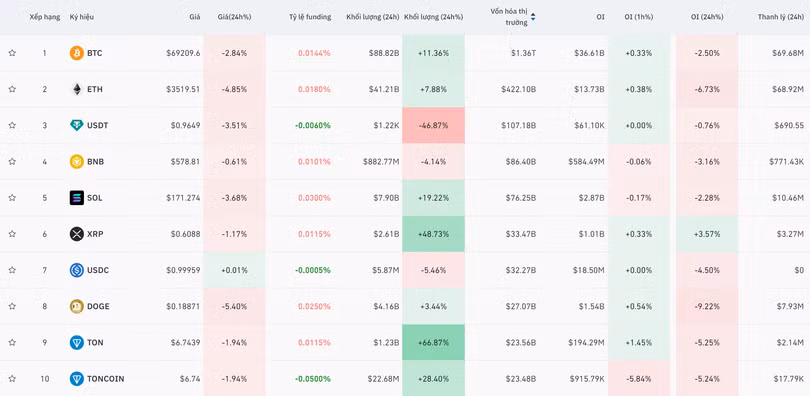Toggle the XRP favorite star

click(12, 233)
